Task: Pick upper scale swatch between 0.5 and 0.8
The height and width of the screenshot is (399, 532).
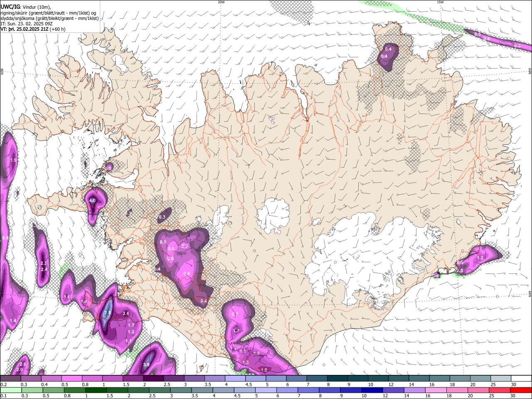Action: click(x=71, y=378)
